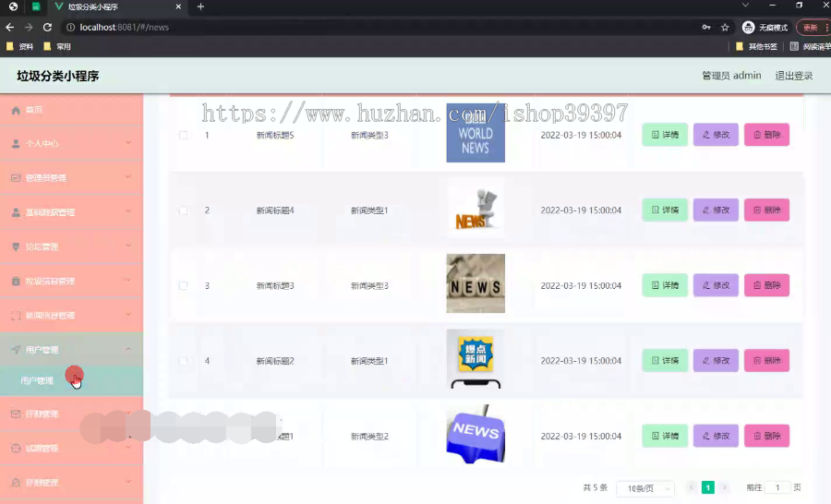Click the bell icon in the last sidebar row
831x504 pixels.
[x=16, y=483]
